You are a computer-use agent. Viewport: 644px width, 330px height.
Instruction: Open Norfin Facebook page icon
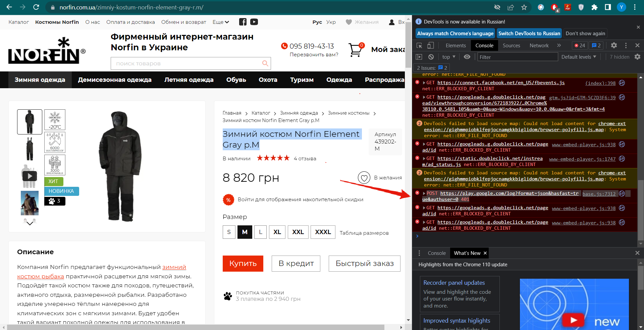[243, 22]
